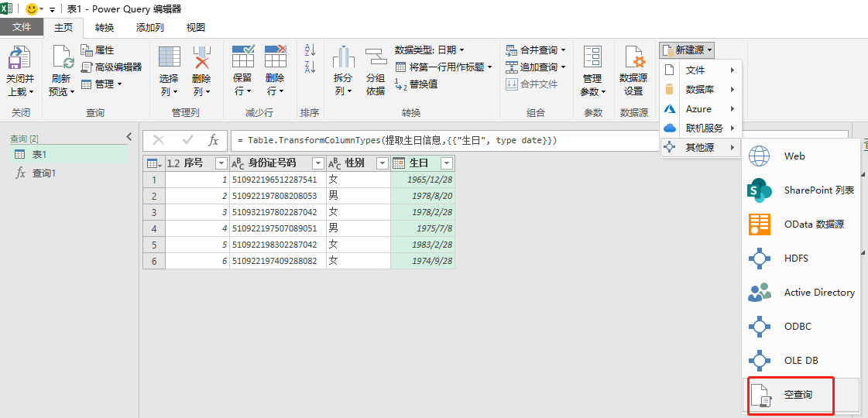
Task: Click the Group By (分组依据) icon
Action: point(376,57)
